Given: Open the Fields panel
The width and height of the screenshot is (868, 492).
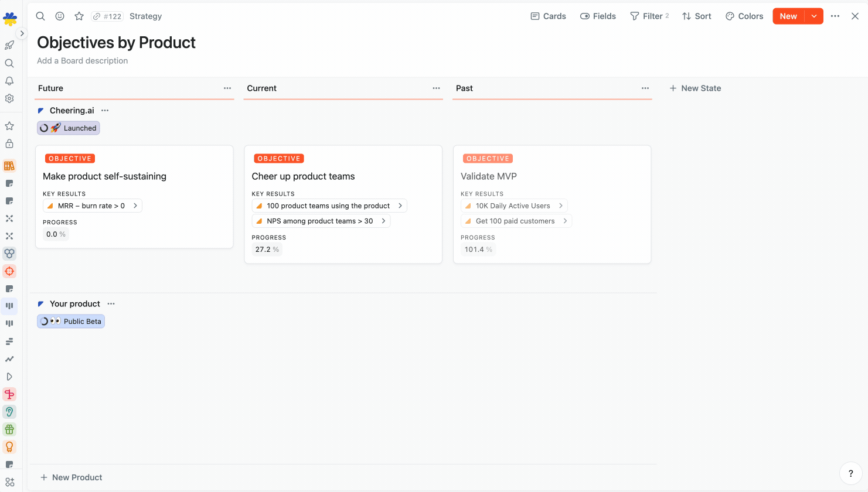Looking at the screenshot, I should click(x=597, y=16).
